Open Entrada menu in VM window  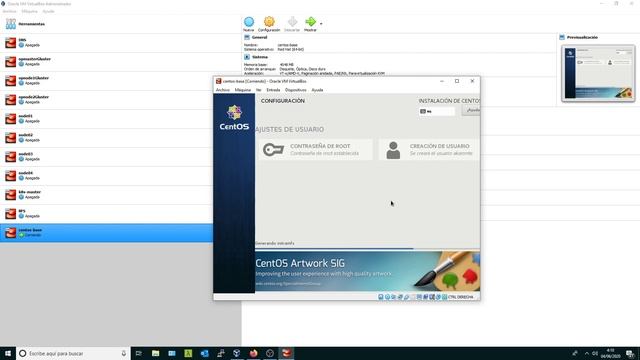click(273, 90)
